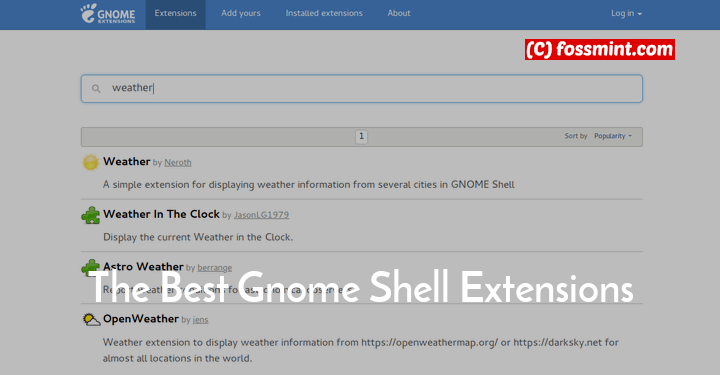Open the Extensions tab
Viewport: 720px width, 375px height.
175,14
